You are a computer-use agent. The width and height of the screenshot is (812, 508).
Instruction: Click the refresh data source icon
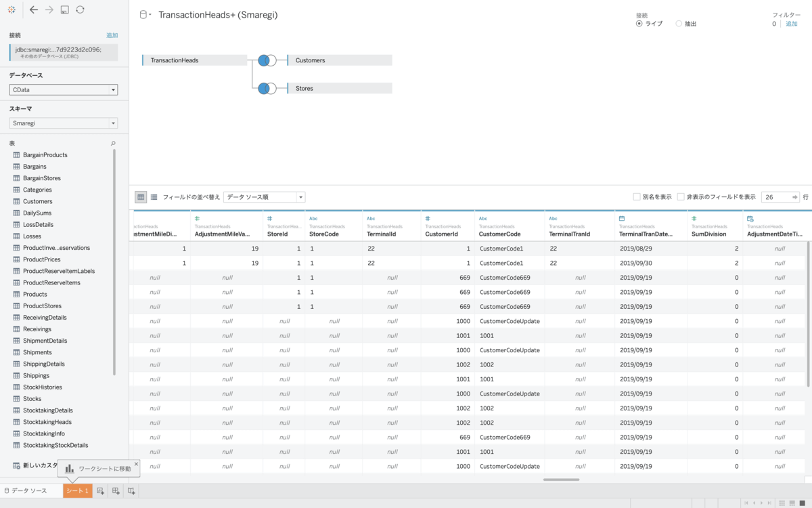tap(80, 9)
